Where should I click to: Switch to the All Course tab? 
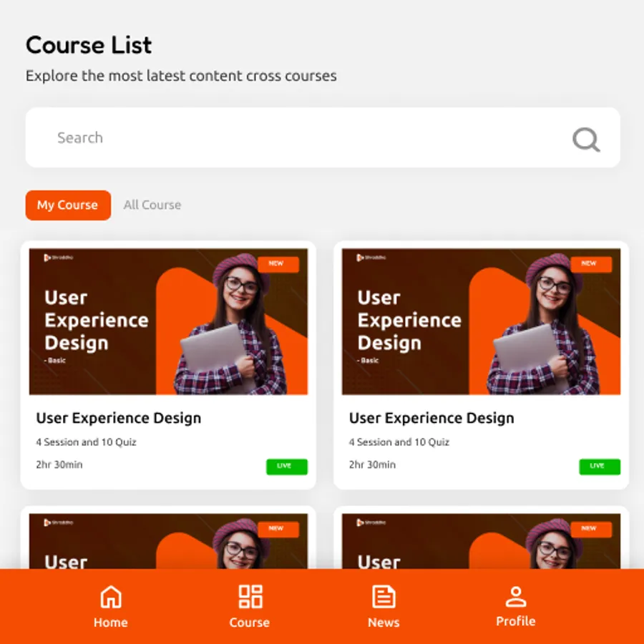click(152, 205)
